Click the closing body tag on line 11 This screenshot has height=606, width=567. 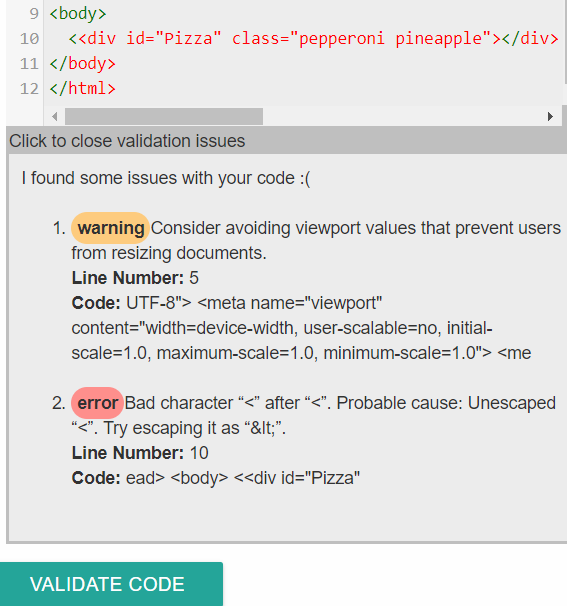click(82, 64)
